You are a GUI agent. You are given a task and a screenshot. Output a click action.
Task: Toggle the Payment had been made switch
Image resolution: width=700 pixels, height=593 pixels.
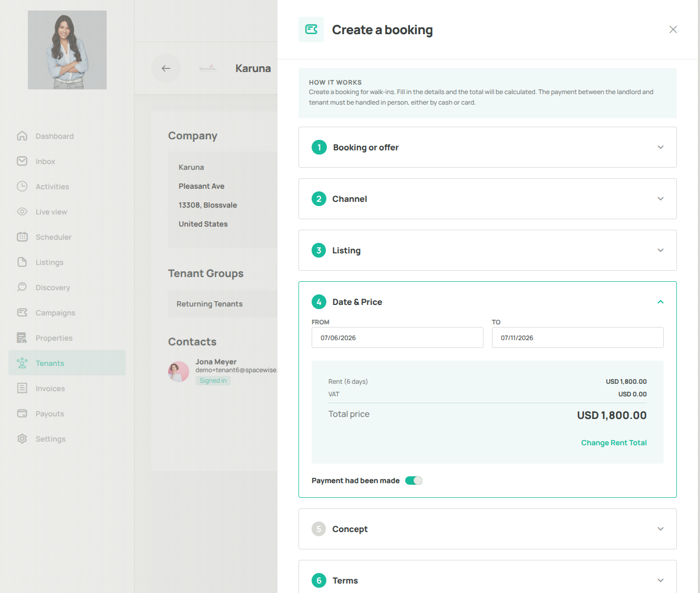coord(414,480)
